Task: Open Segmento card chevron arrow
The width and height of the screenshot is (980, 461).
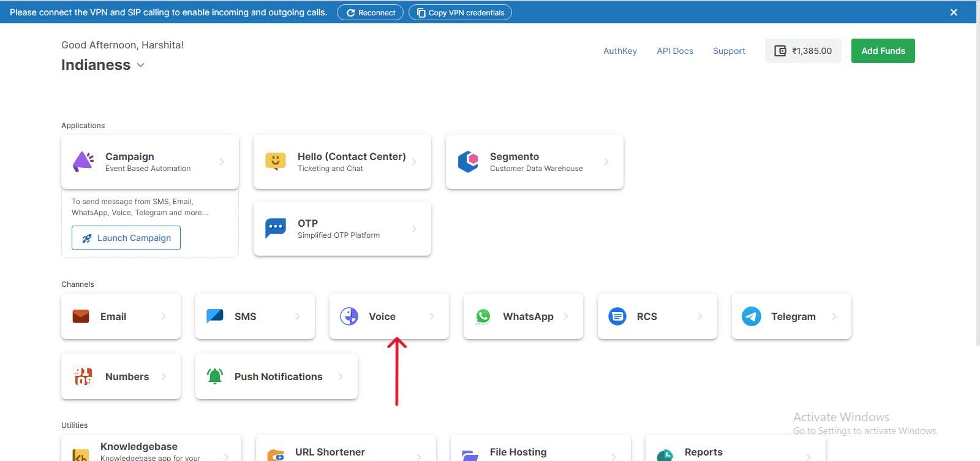Action: click(606, 162)
